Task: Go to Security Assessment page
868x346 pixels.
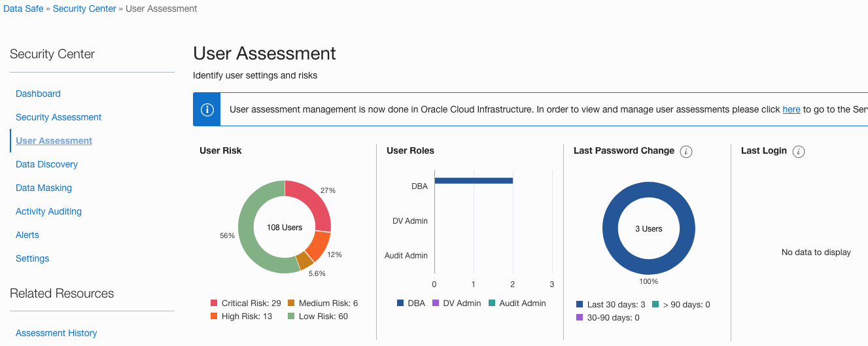Action: [58, 117]
